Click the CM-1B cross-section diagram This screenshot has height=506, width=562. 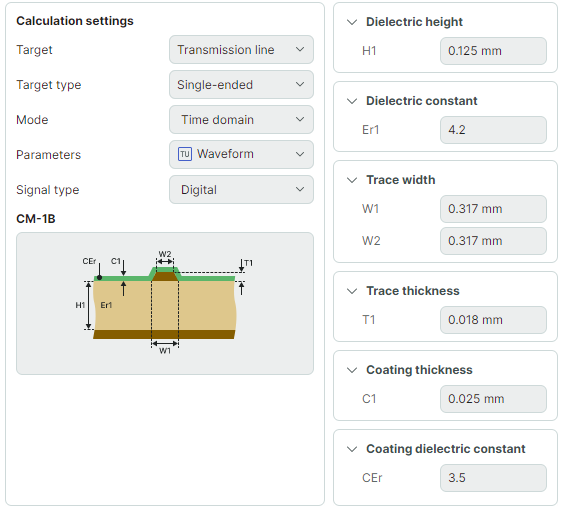(165, 304)
